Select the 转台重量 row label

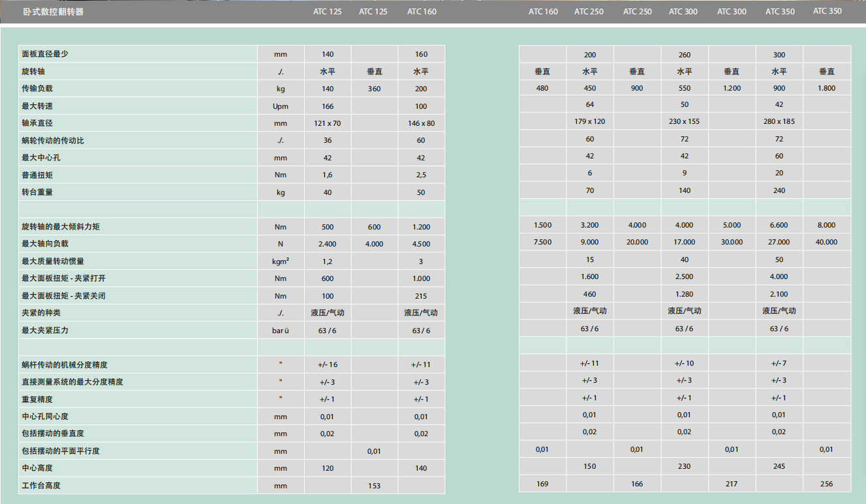(x=37, y=192)
